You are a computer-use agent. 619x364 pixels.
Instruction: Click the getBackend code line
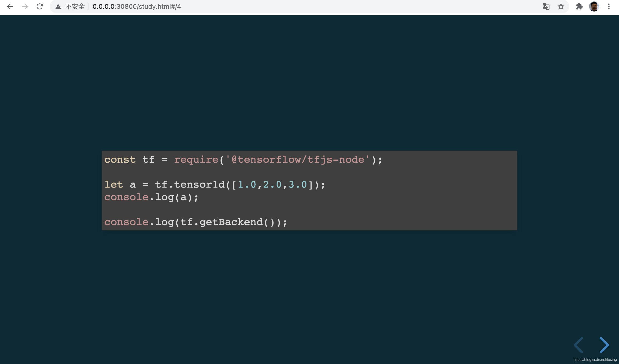[196, 222]
